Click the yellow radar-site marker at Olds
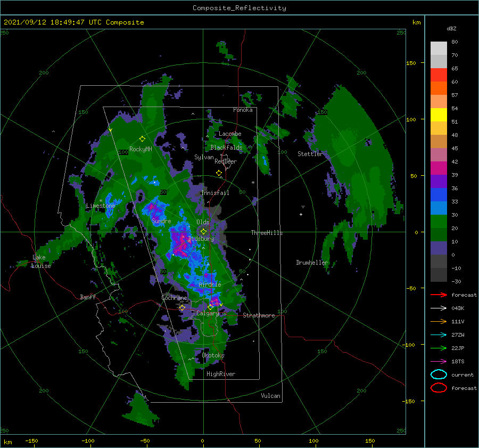Image resolution: width=479 pixels, height=448 pixels. pyautogui.click(x=203, y=232)
